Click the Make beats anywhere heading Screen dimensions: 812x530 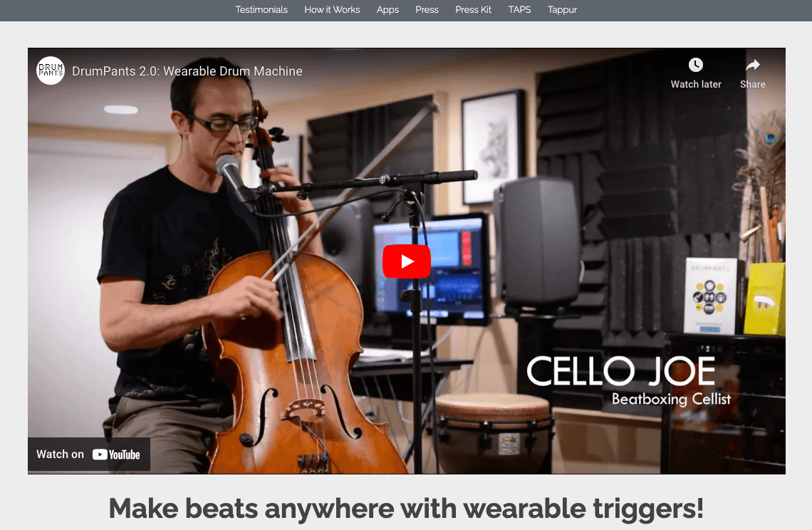[x=406, y=508]
